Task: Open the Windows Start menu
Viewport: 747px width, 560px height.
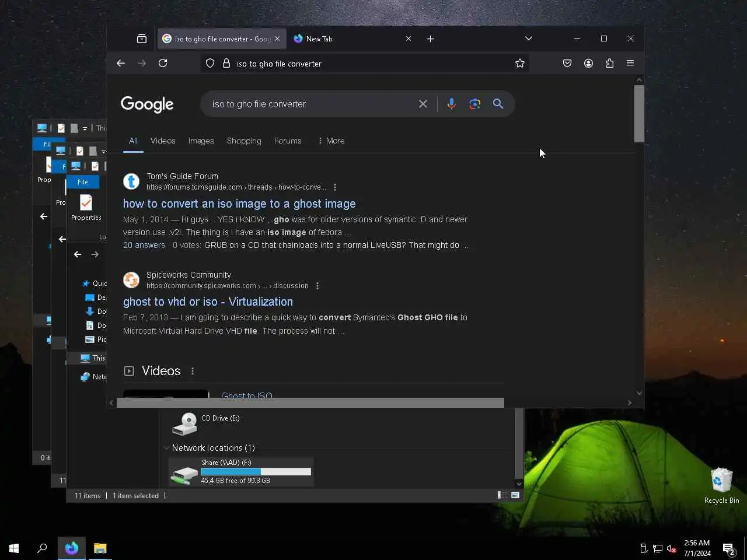Action: click(14, 548)
